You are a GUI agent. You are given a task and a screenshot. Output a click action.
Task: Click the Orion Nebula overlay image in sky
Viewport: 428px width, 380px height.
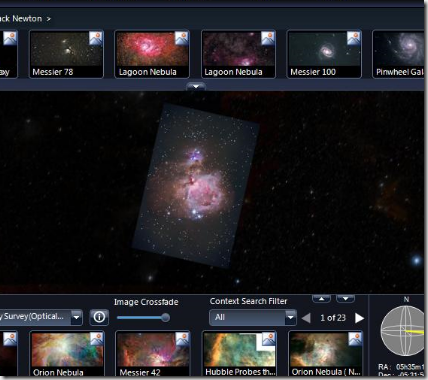pos(196,185)
